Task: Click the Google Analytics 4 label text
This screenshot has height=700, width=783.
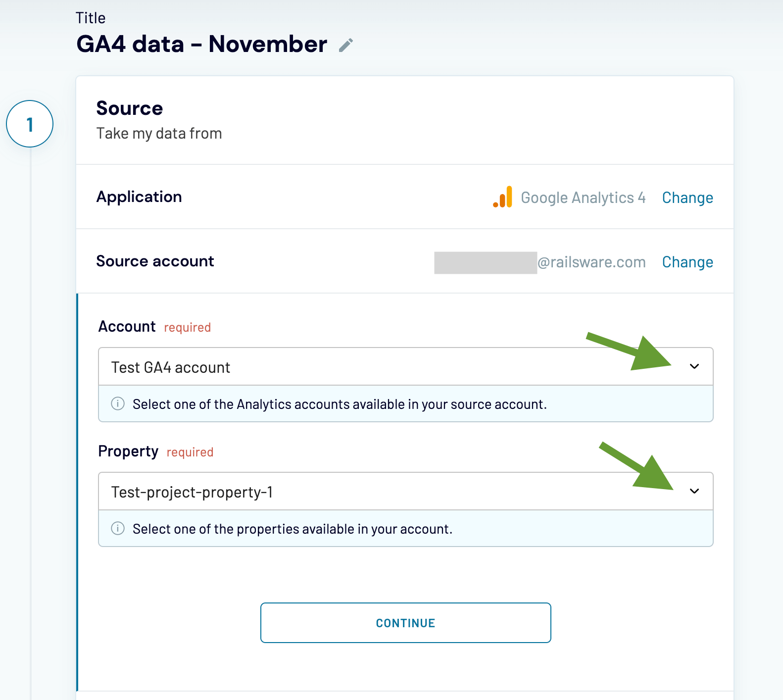Action: tap(583, 198)
